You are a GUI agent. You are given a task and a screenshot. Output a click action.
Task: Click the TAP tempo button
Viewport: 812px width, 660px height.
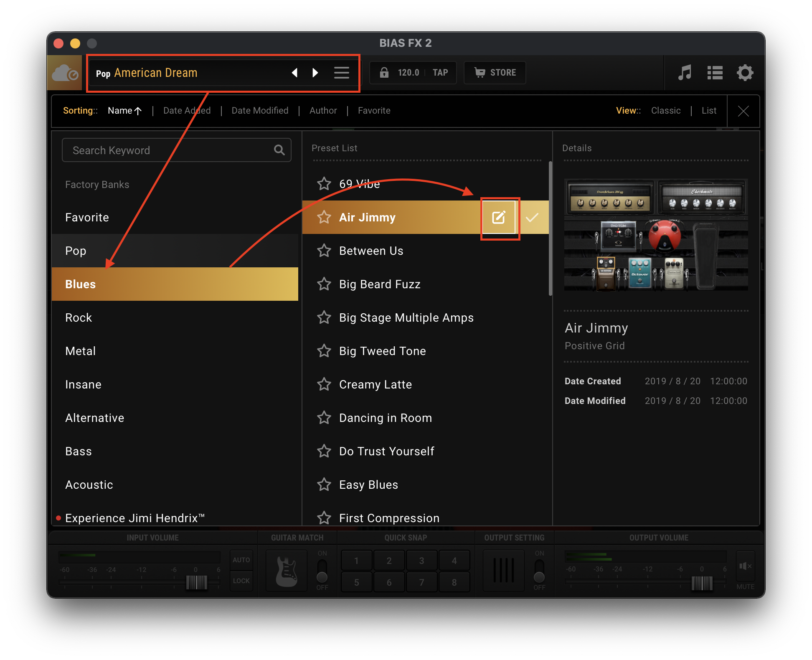click(x=440, y=73)
